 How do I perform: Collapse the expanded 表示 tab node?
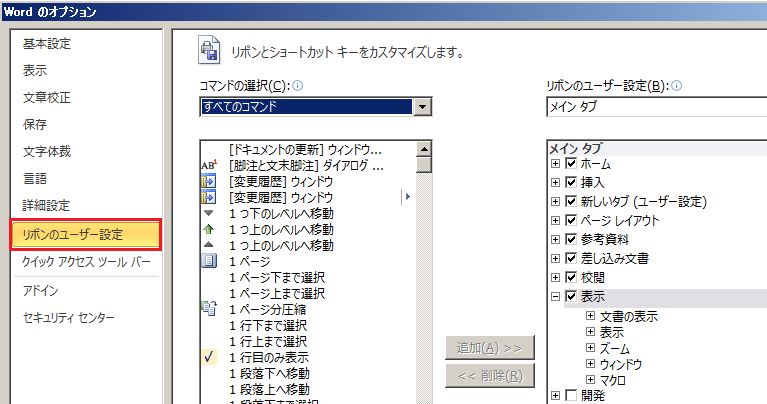click(555, 296)
